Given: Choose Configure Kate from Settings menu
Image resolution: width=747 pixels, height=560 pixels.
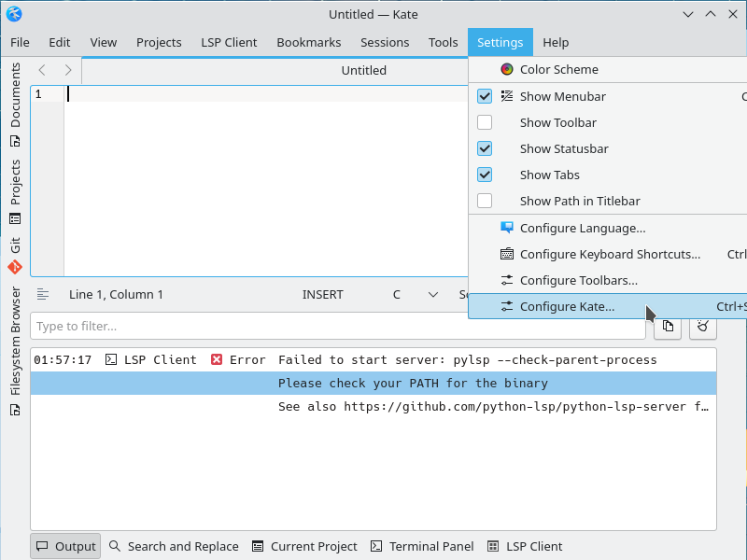Looking at the screenshot, I should pos(608,307).
